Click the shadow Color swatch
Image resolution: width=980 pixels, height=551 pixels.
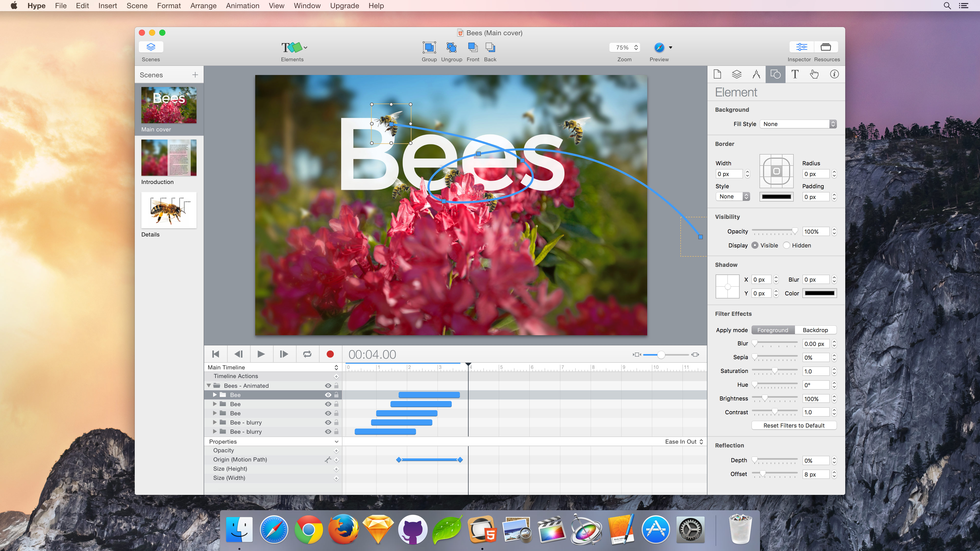tap(819, 293)
